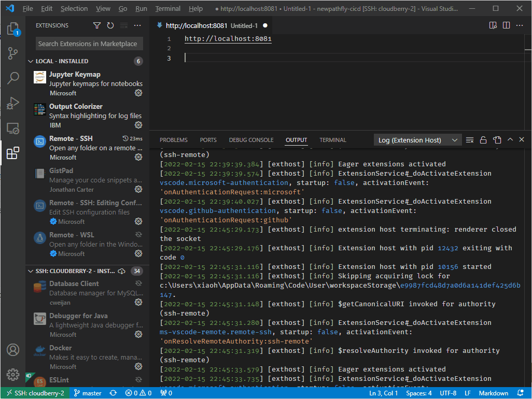
Task: Select the Output panel tab
Action: 296,140
